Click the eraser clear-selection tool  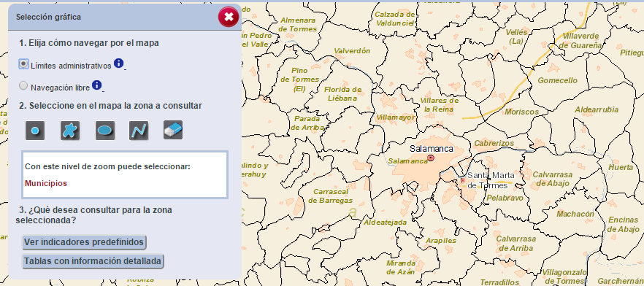[173, 130]
